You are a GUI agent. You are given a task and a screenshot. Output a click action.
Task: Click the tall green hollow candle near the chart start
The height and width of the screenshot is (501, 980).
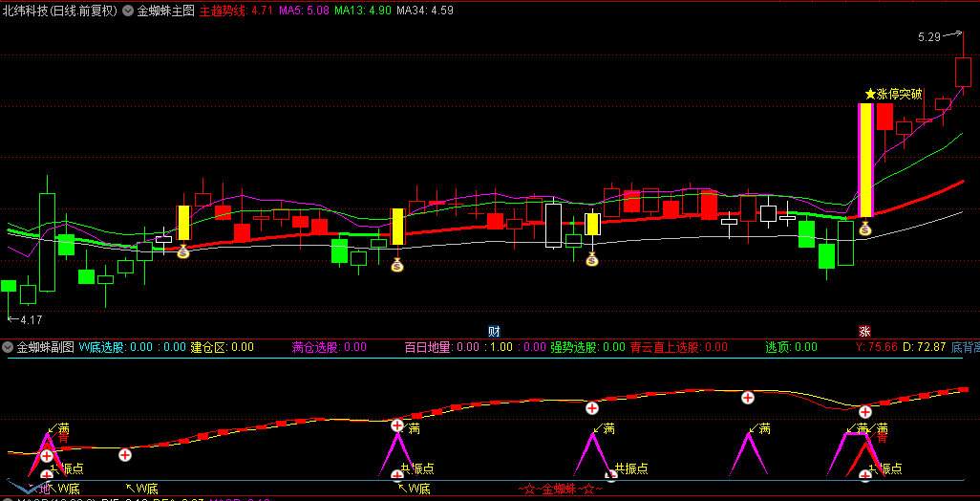[x=47, y=242]
